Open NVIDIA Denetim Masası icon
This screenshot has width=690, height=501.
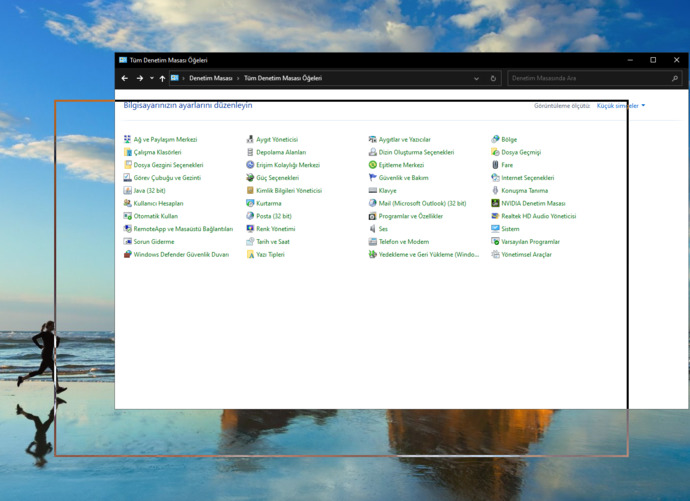[495, 203]
